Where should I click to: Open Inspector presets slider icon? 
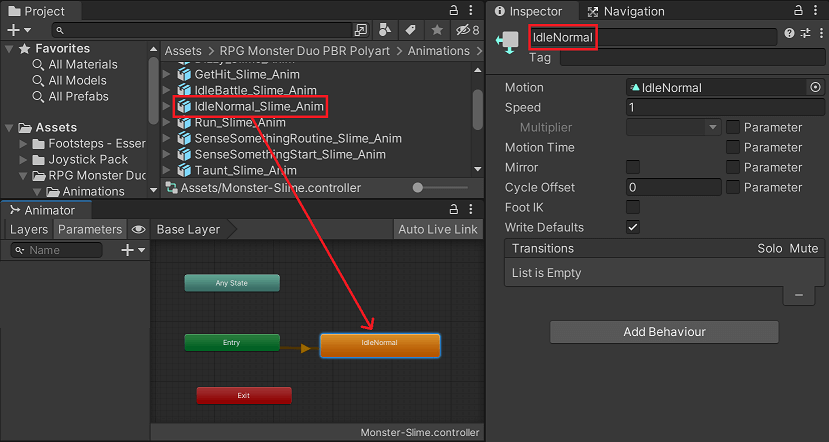[x=806, y=33]
